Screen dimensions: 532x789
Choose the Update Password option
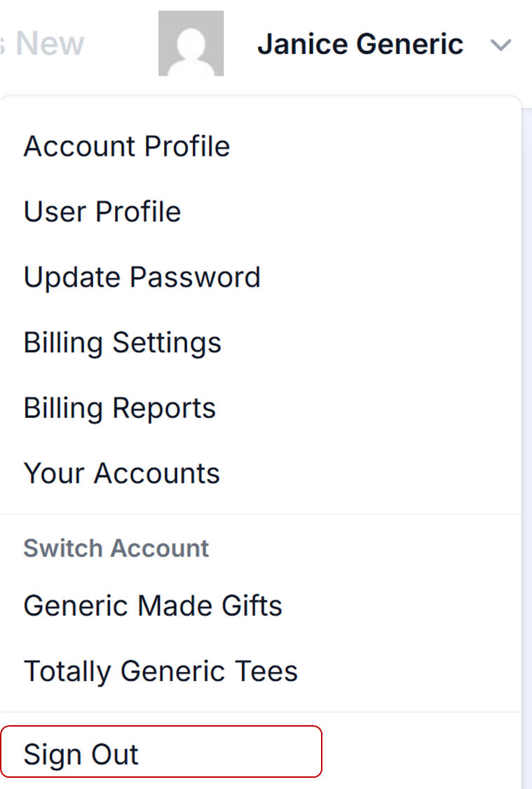[x=142, y=277]
